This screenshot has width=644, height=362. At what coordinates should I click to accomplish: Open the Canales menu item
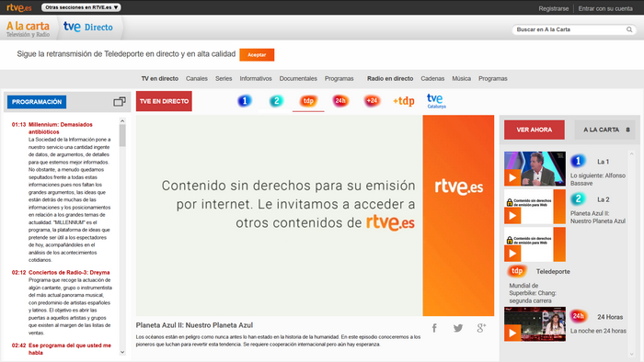click(196, 78)
